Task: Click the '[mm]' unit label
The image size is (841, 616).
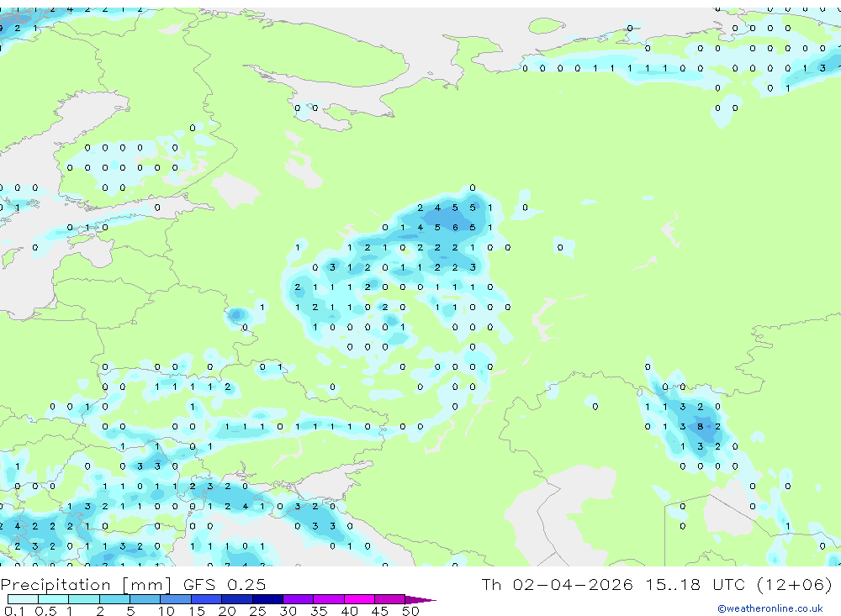Action: click(x=146, y=585)
